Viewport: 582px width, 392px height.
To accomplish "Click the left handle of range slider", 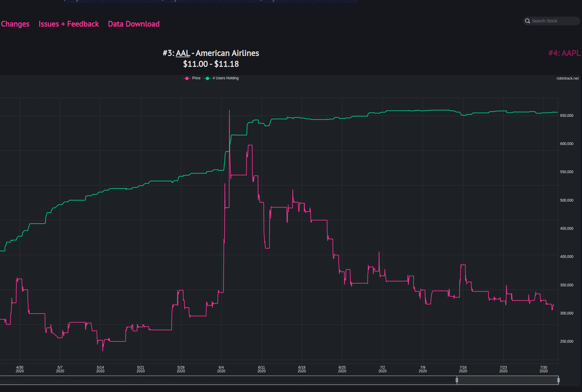I will 456,380.
